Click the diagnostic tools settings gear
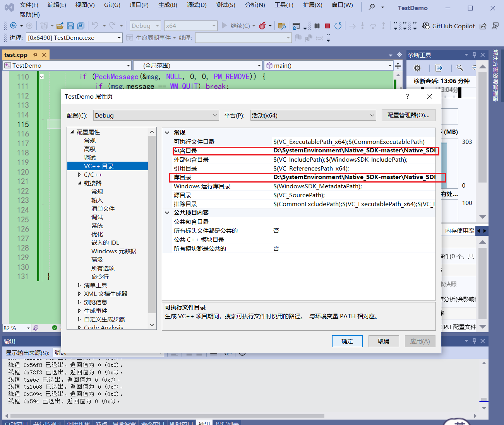 point(417,68)
